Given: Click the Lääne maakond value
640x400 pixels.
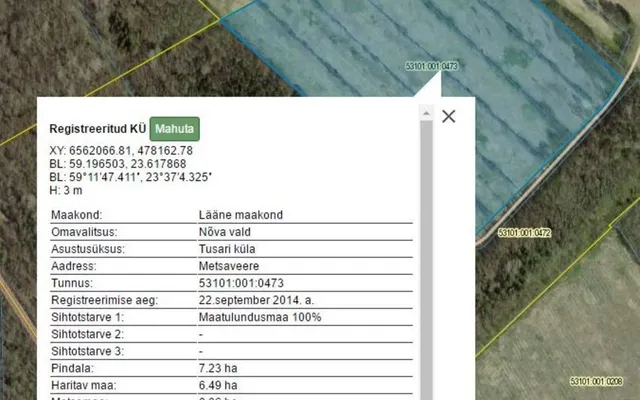Looking at the screenshot, I should pos(241,215).
